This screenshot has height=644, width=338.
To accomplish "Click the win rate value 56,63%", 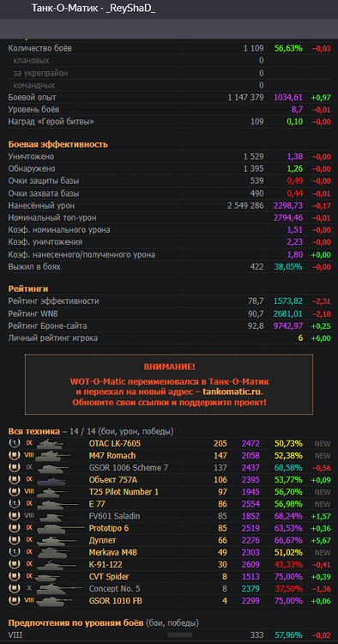I will [288, 48].
